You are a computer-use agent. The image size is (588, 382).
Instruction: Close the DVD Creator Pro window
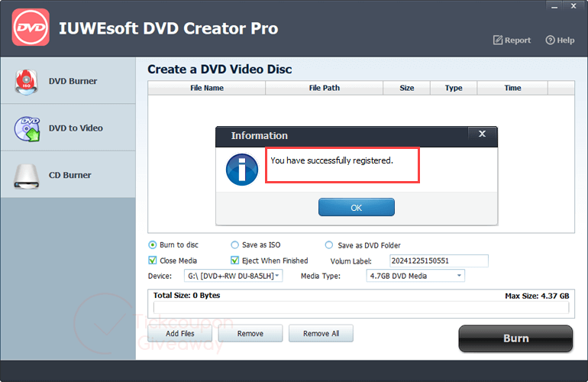pos(573,6)
